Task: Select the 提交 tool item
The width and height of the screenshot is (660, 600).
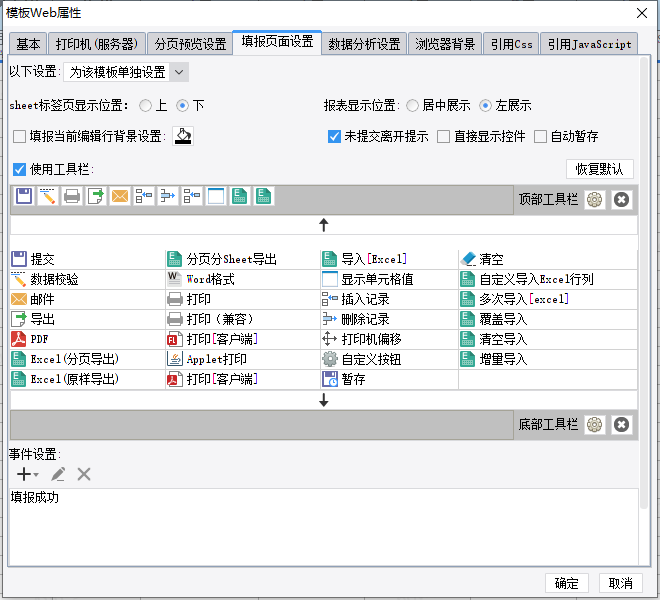Action: (x=88, y=259)
